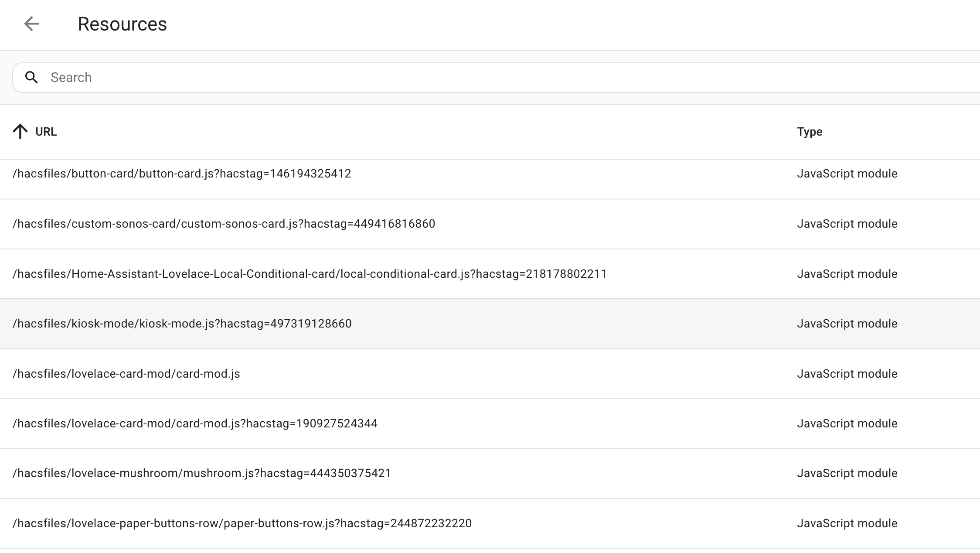Click JavaScript module type for custom-sonos-card
The height and width of the screenshot is (553, 980).
[x=847, y=224]
